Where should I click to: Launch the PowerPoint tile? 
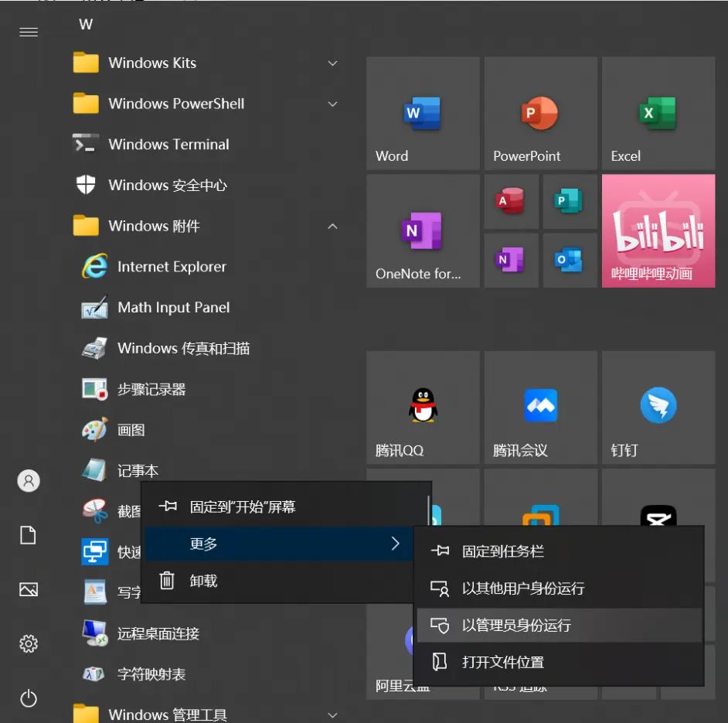coord(540,114)
